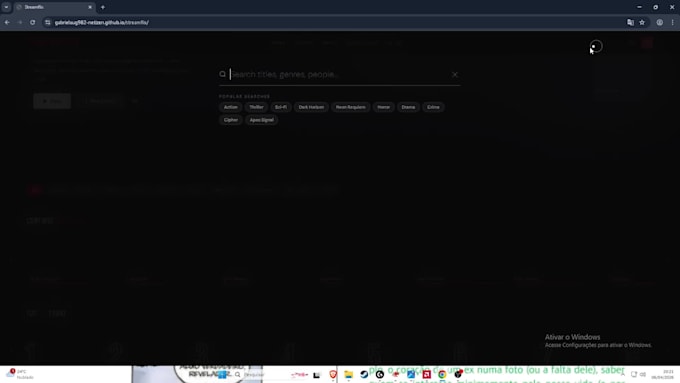
Task: Choose the Drama search chip
Action: pyautogui.click(x=408, y=107)
